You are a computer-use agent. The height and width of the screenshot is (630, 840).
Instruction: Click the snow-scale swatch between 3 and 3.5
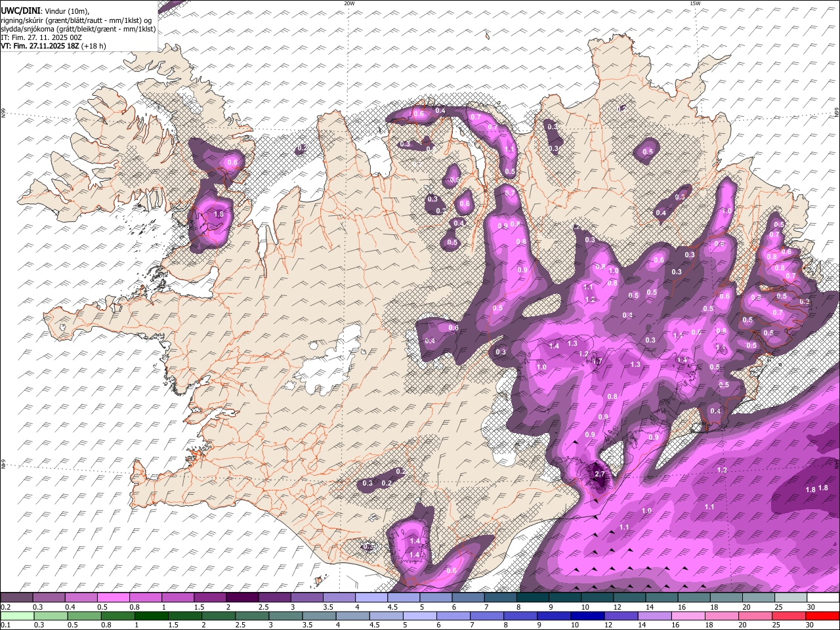(x=306, y=598)
